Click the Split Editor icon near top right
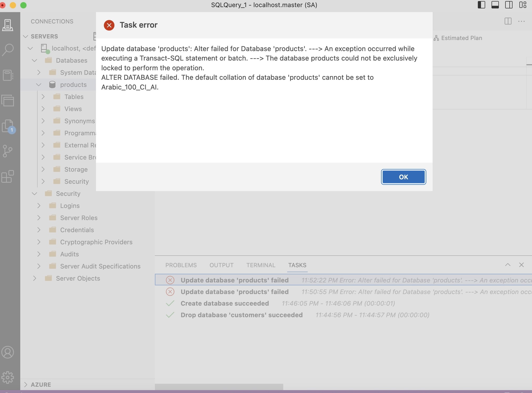The image size is (532, 393). pos(509,21)
